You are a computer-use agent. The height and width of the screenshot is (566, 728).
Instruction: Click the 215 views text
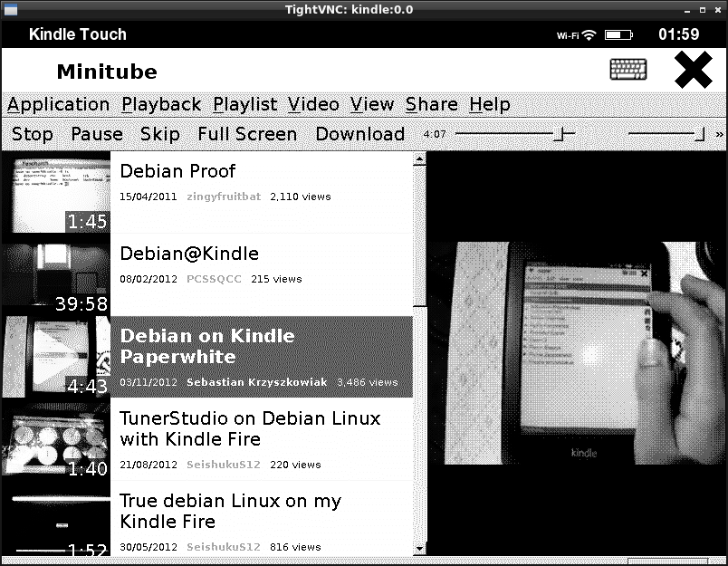pos(276,279)
